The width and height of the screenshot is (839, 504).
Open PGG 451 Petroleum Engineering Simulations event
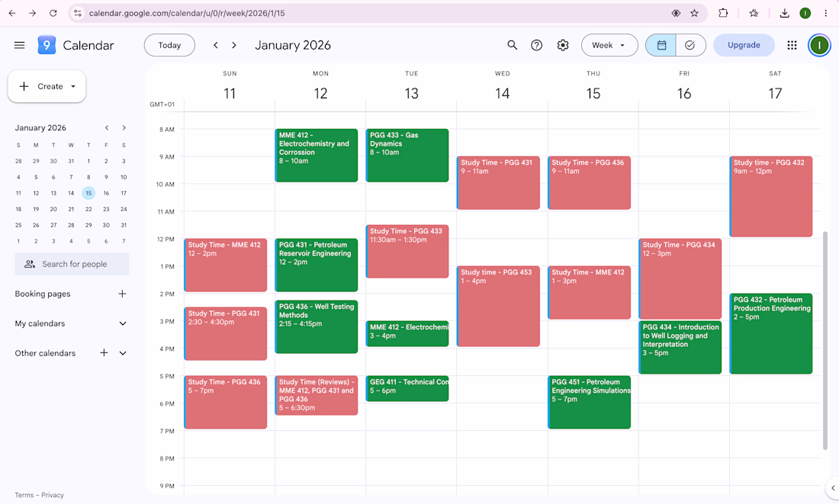589,402
